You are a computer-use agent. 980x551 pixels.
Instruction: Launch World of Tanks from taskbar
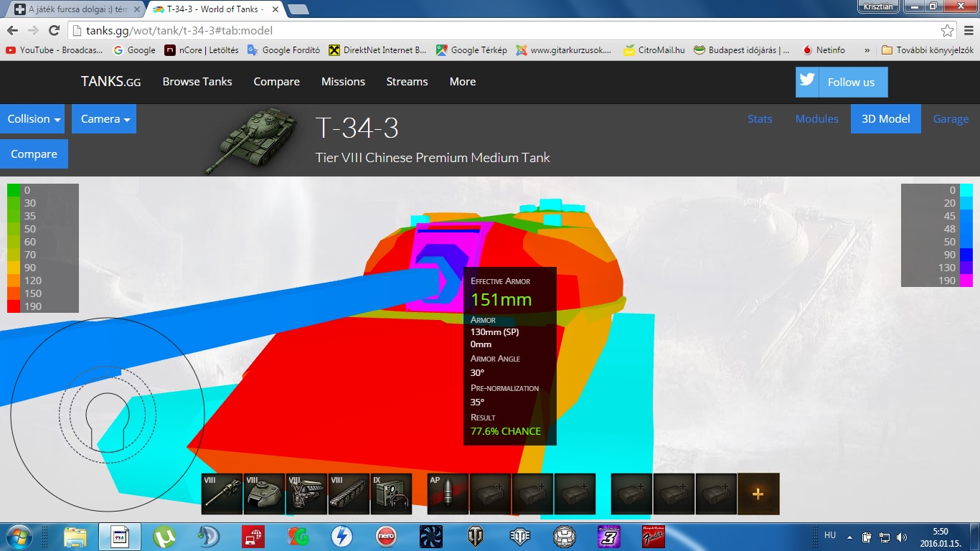tap(476, 537)
